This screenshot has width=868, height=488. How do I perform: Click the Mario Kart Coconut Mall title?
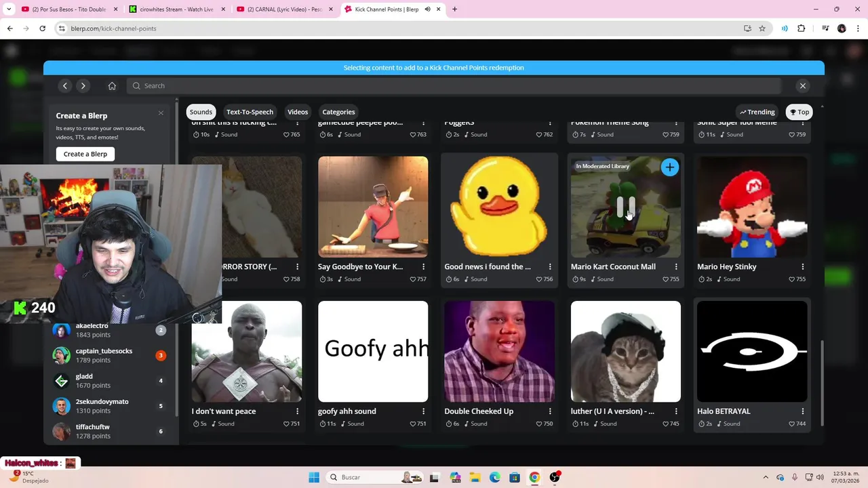click(x=613, y=267)
